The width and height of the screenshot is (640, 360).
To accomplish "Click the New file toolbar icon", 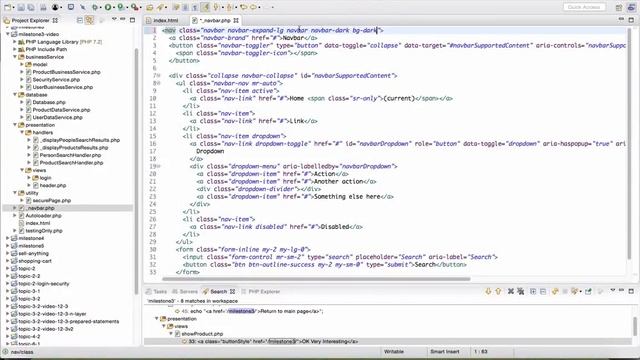I will click(7, 7).
